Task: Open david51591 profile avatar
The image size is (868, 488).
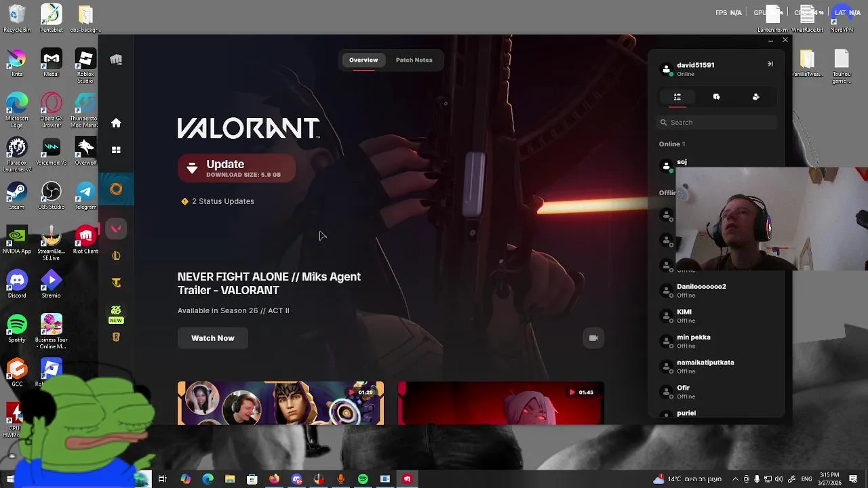Action: [x=667, y=69]
